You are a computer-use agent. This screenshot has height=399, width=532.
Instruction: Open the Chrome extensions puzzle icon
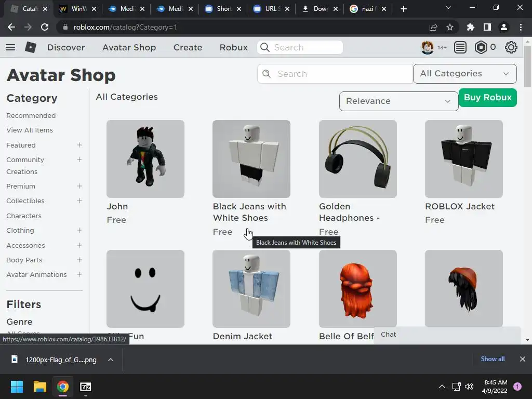click(x=471, y=27)
